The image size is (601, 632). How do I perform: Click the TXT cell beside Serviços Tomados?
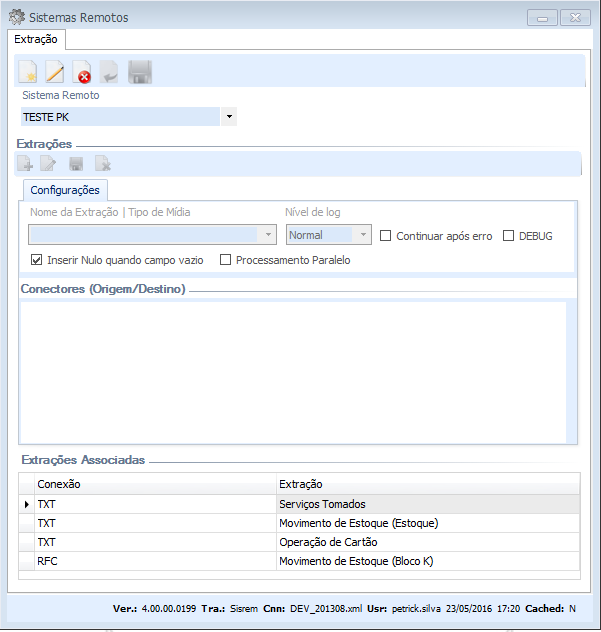coord(155,504)
